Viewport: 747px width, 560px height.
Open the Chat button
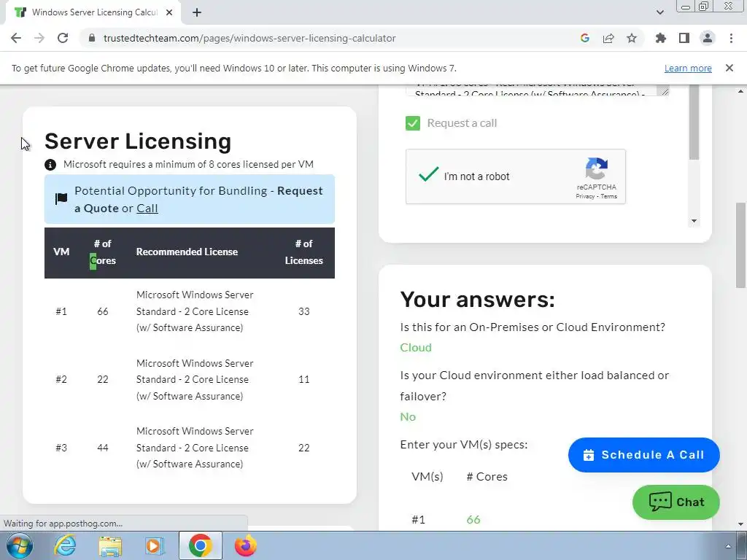coord(676,502)
